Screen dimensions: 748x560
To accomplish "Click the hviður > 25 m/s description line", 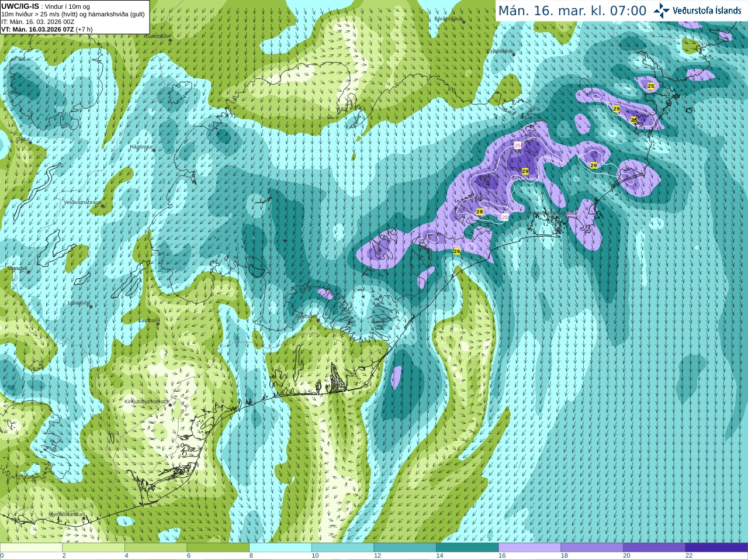I will click(x=73, y=14).
